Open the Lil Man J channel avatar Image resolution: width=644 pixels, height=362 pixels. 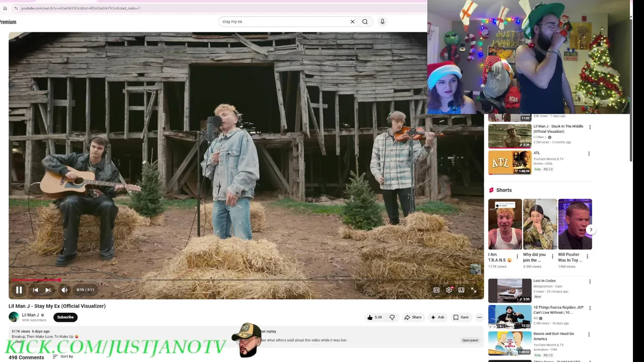(14, 317)
